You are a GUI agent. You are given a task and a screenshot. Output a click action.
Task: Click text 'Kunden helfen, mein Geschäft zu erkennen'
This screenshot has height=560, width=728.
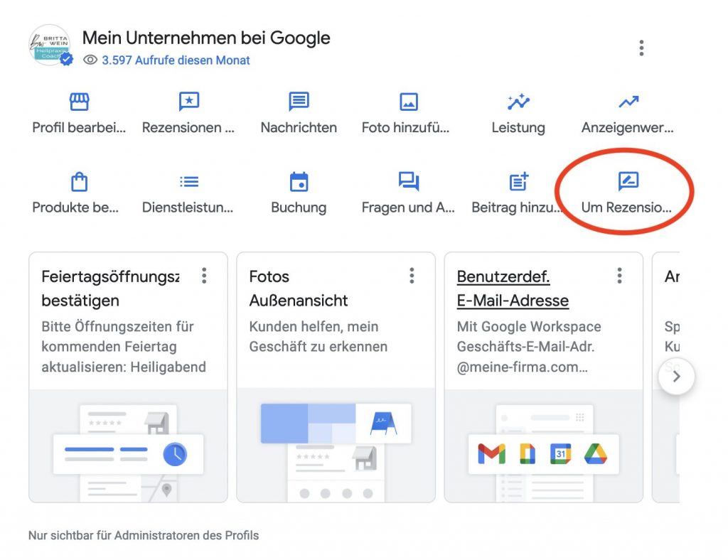tap(318, 336)
